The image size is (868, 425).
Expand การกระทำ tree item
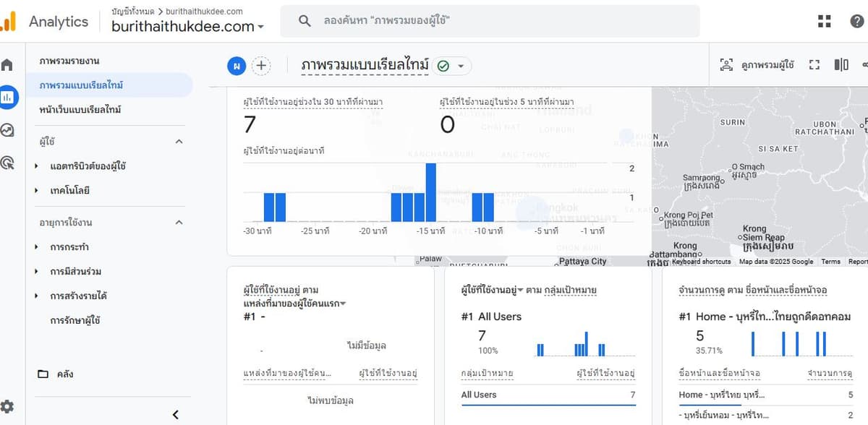(37, 247)
